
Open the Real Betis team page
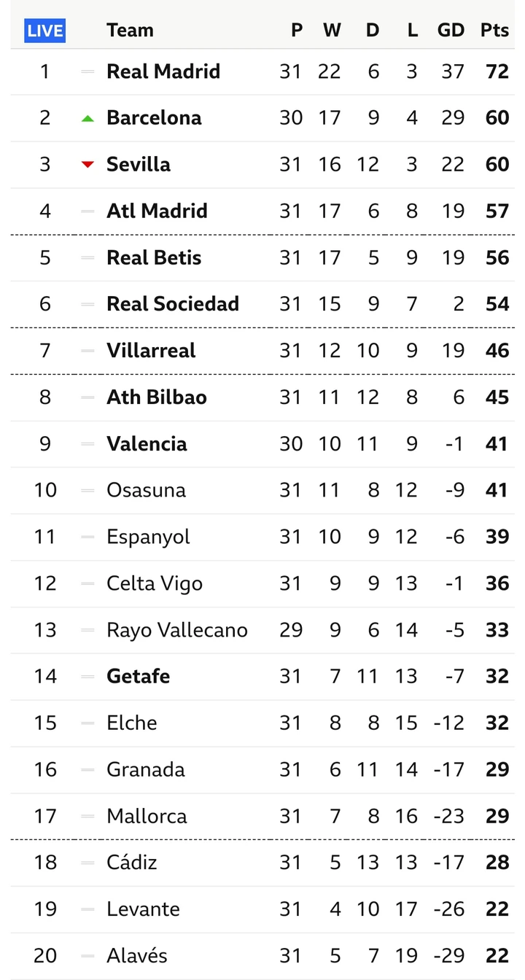(154, 257)
